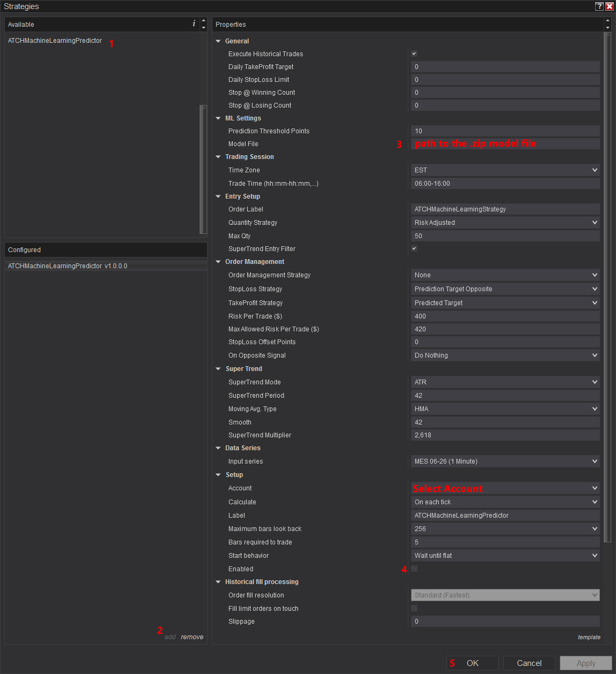
Task: Click the remove link
Action: (x=192, y=637)
